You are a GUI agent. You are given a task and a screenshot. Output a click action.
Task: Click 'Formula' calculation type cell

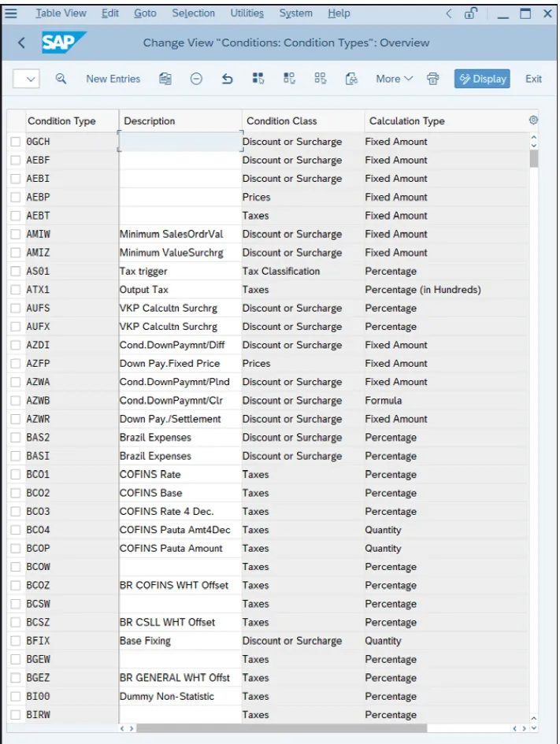coord(446,401)
